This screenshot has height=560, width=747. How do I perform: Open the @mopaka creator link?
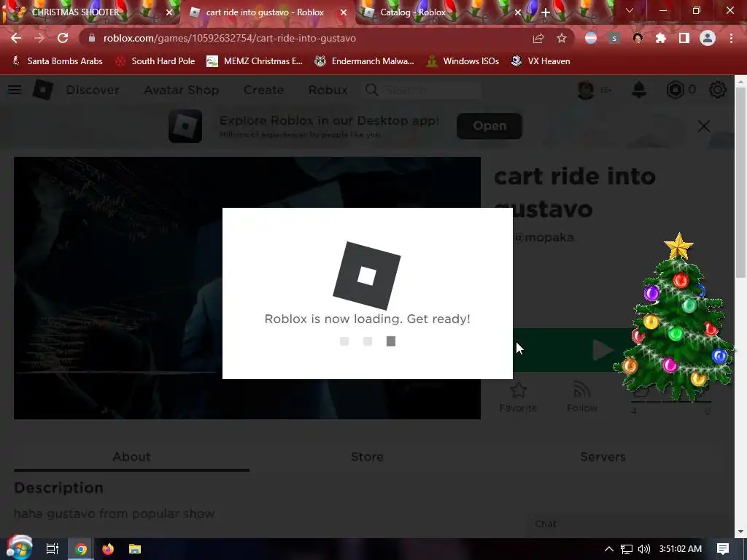(543, 237)
